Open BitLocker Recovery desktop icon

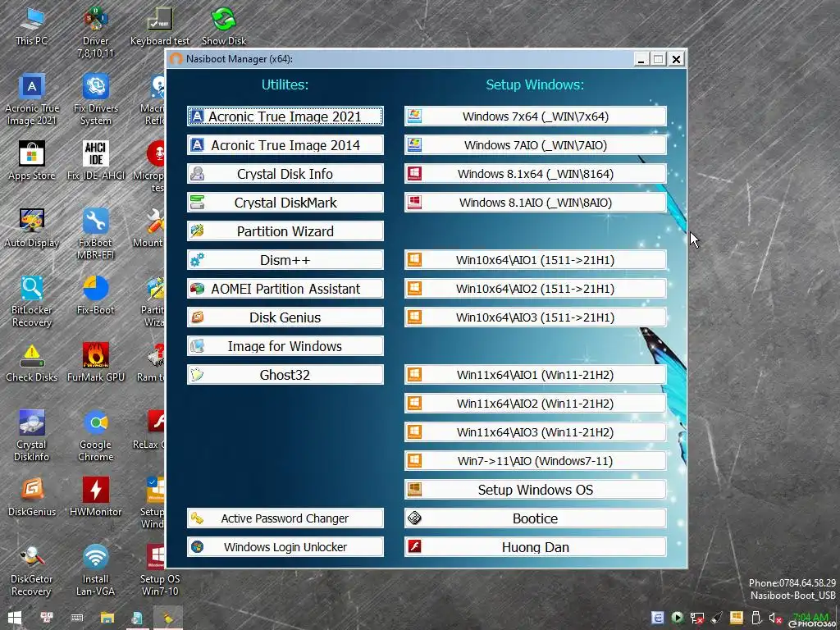click(32, 302)
